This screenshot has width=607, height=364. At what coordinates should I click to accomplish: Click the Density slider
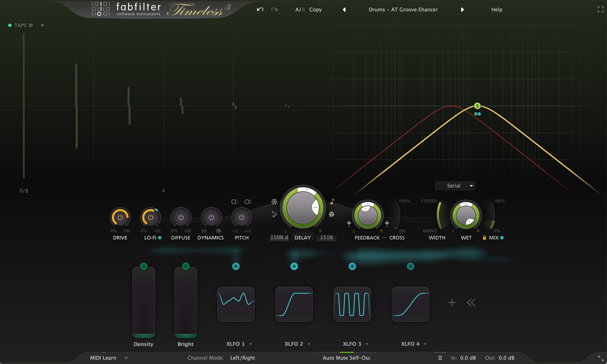tap(144, 302)
